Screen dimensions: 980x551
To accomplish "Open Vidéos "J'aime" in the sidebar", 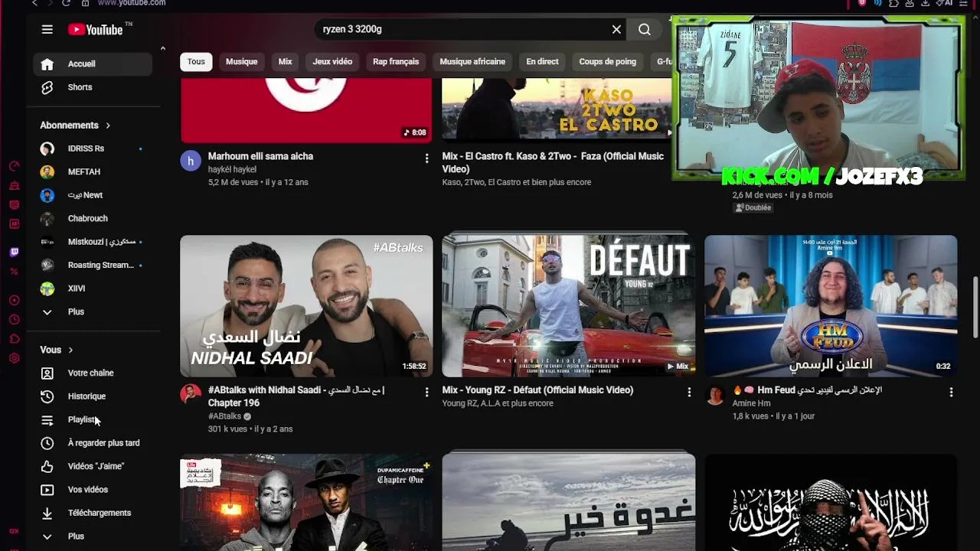I will [x=93, y=467].
